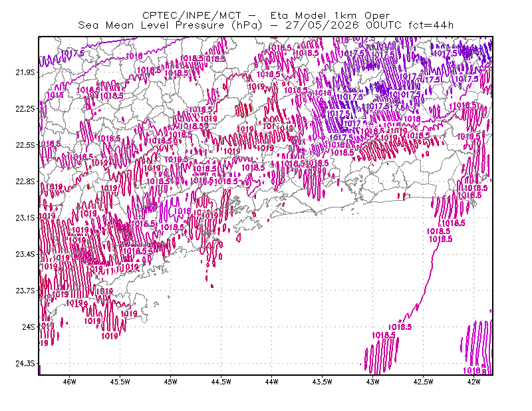
Task: Click the Sea Mean Level Pressure subtitle
Action: 265,25
